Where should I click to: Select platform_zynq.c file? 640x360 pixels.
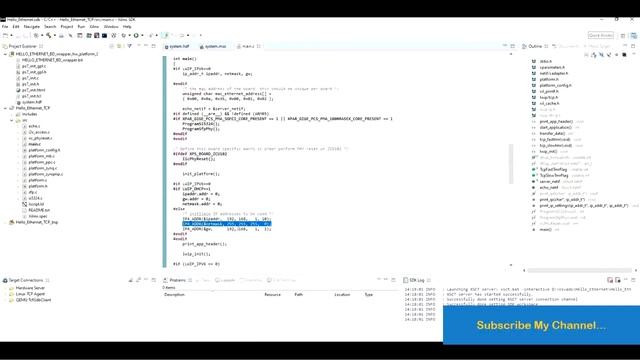[x=43, y=168]
